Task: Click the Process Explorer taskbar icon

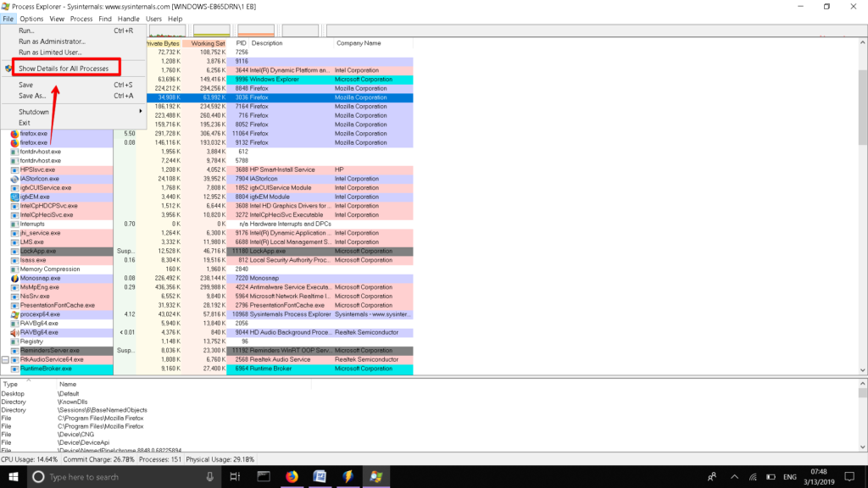Action: click(376, 476)
